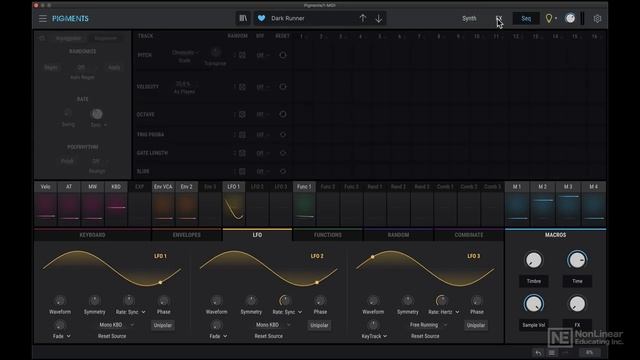
Task: Select the Env VCA modulation source
Action: [x=163, y=204]
